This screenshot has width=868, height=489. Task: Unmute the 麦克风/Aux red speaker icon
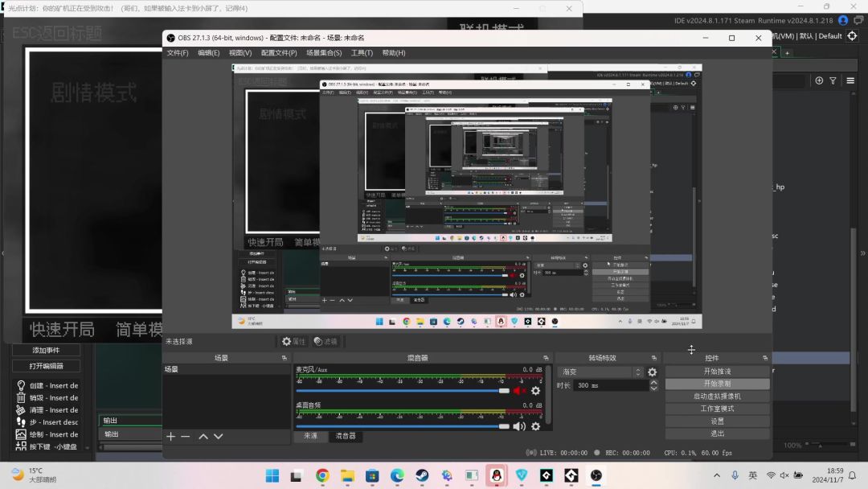coord(519,391)
